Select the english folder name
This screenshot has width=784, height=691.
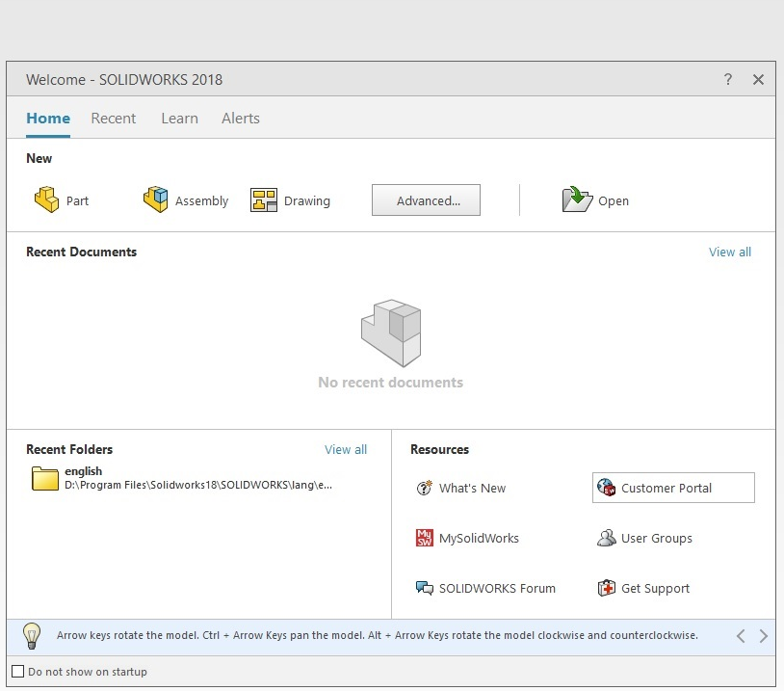pos(84,471)
